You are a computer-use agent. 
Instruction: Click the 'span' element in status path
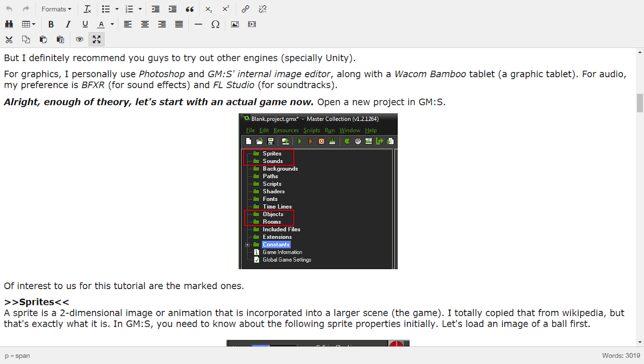(x=22, y=356)
